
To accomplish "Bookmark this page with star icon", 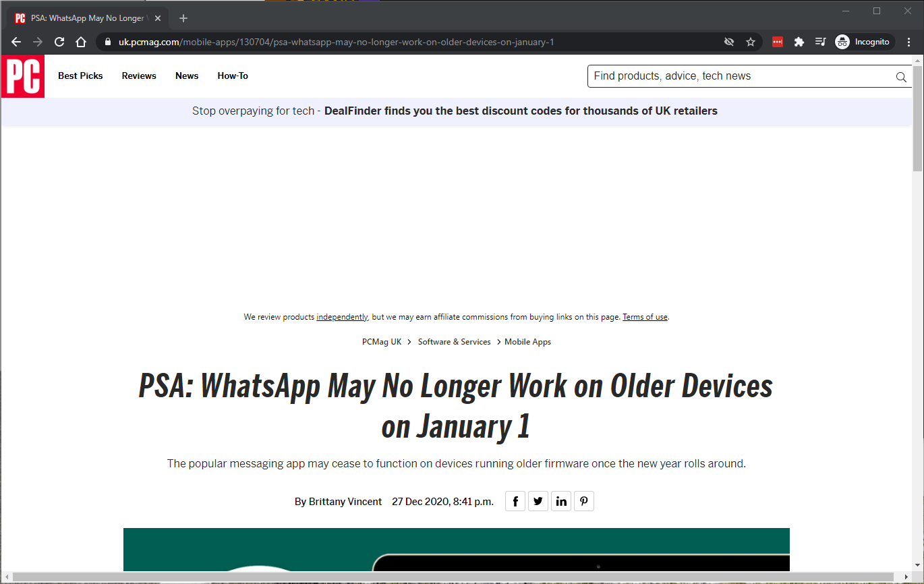I will tap(751, 42).
